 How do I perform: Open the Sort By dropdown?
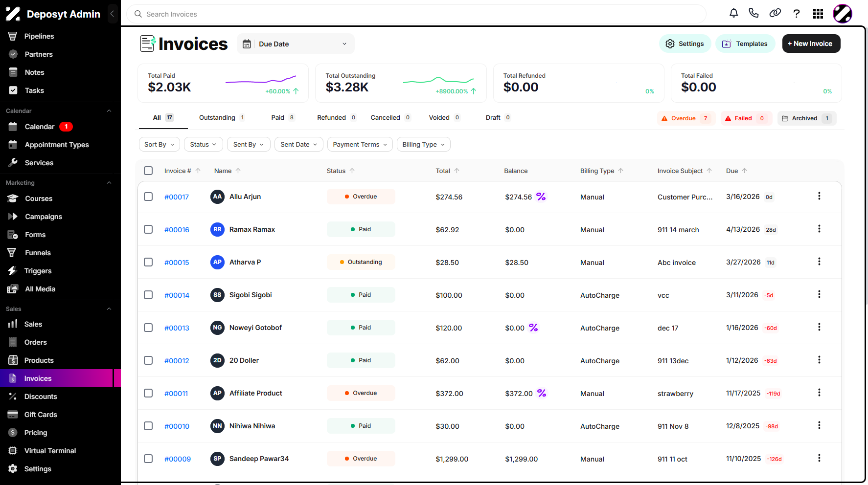coord(160,144)
